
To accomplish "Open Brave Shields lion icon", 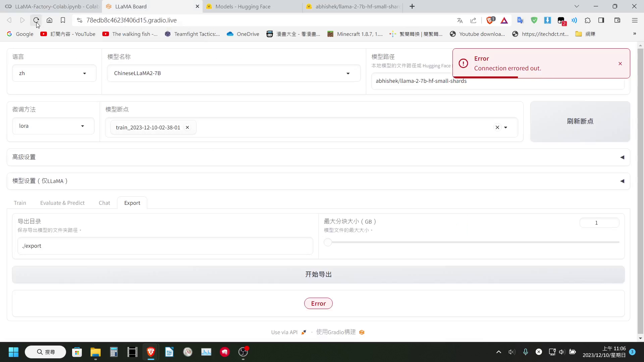I will (490, 20).
